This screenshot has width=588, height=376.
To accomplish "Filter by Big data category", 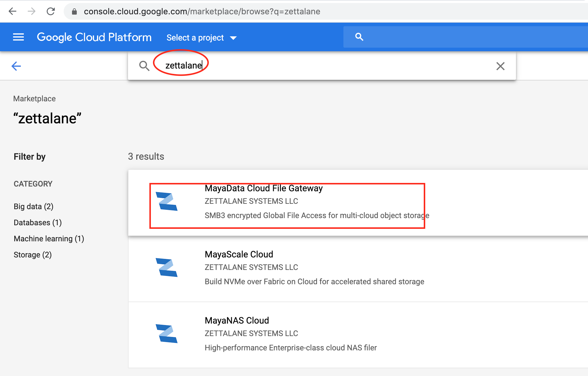I will [33, 206].
